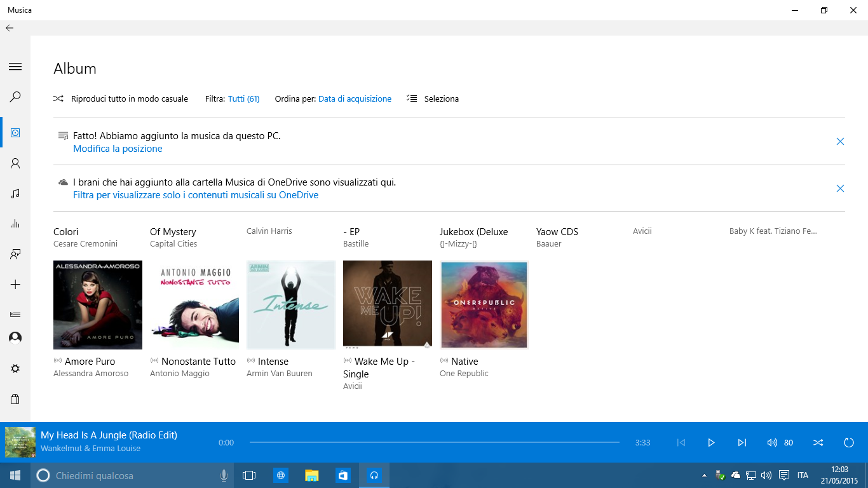
Task: Open Songs via music note icon
Action: point(15,194)
